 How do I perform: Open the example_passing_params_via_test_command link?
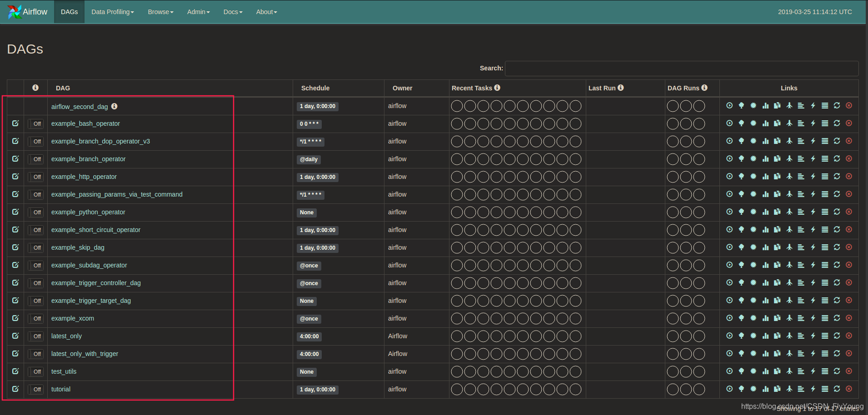117,194
